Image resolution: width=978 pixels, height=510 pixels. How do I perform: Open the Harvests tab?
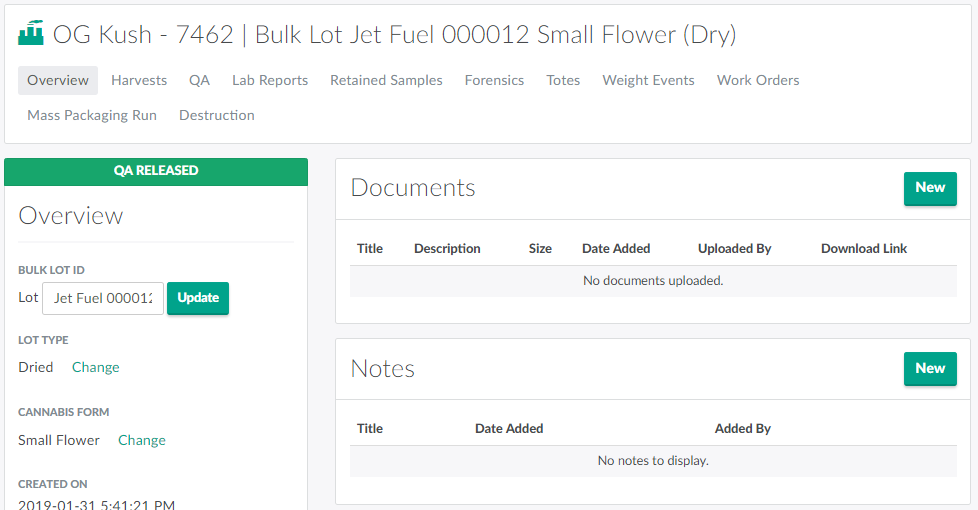[x=139, y=80]
